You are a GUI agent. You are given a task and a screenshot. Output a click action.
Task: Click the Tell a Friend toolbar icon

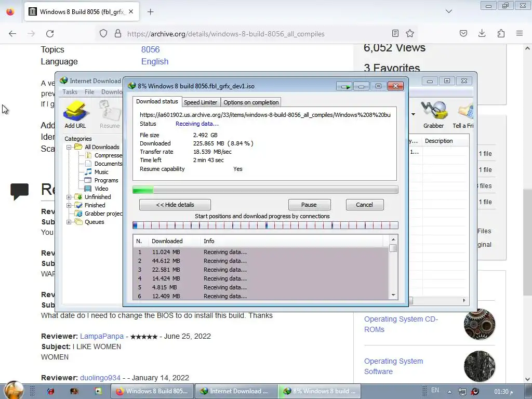coord(463,114)
